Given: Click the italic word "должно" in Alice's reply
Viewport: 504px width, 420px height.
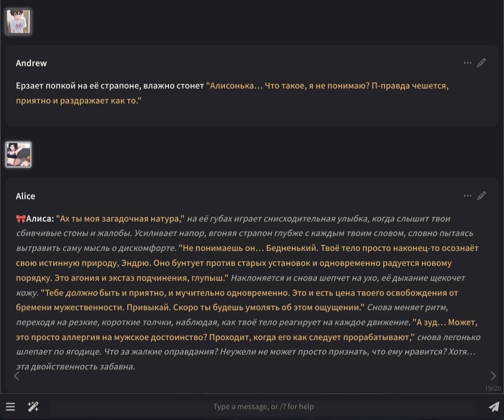Looking at the screenshot, I should point(82,293).
